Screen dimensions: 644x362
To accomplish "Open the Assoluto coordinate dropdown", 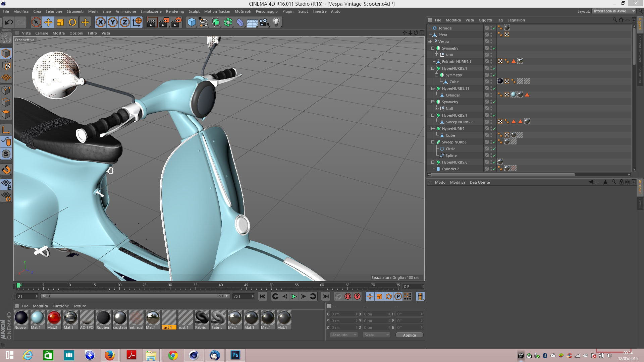I will click(344, 335).
